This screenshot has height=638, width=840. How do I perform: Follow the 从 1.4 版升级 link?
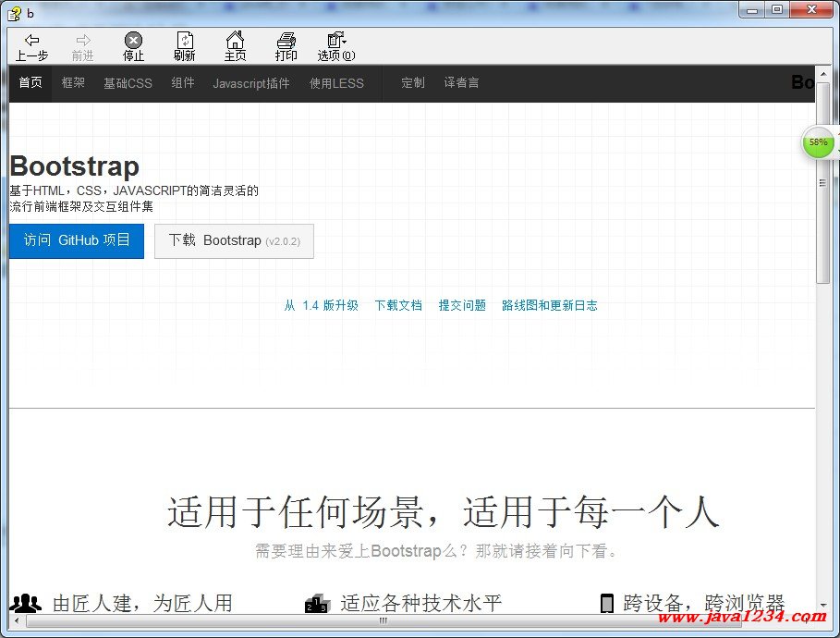[x=321, y=306]
